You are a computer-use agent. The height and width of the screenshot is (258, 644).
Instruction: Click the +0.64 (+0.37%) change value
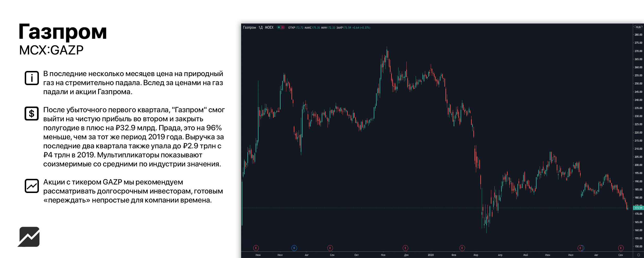(361, 28)
